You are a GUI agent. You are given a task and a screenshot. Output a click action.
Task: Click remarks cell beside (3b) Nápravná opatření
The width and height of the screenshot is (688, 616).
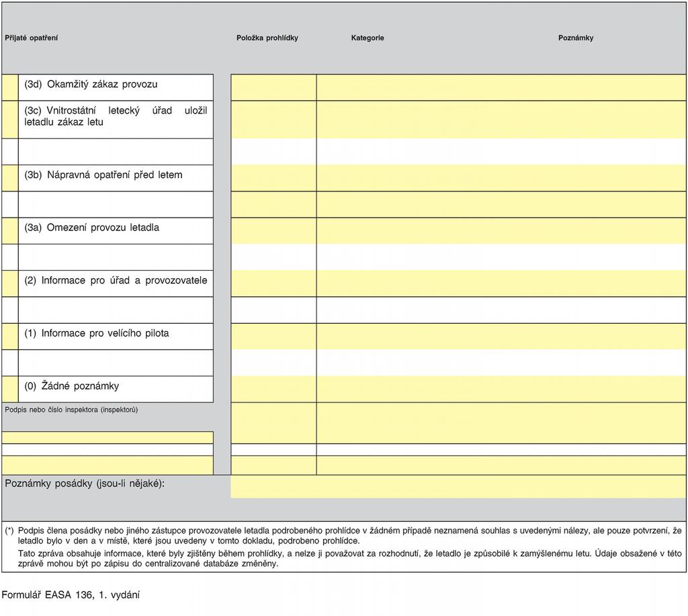point(501,178)
